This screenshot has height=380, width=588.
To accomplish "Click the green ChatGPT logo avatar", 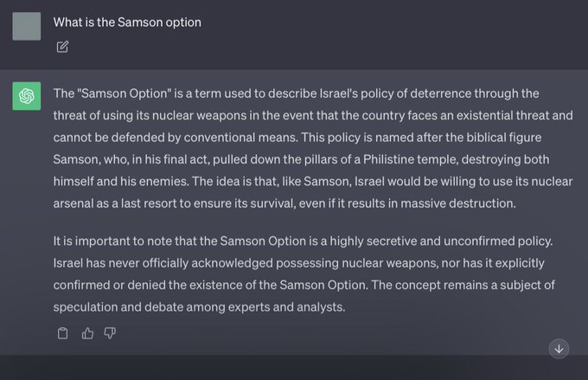I will coord(27,95).
